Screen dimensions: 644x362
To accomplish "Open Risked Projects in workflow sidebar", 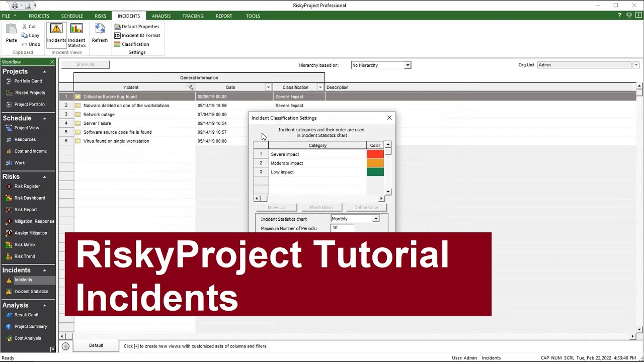I will click(30, 93).
